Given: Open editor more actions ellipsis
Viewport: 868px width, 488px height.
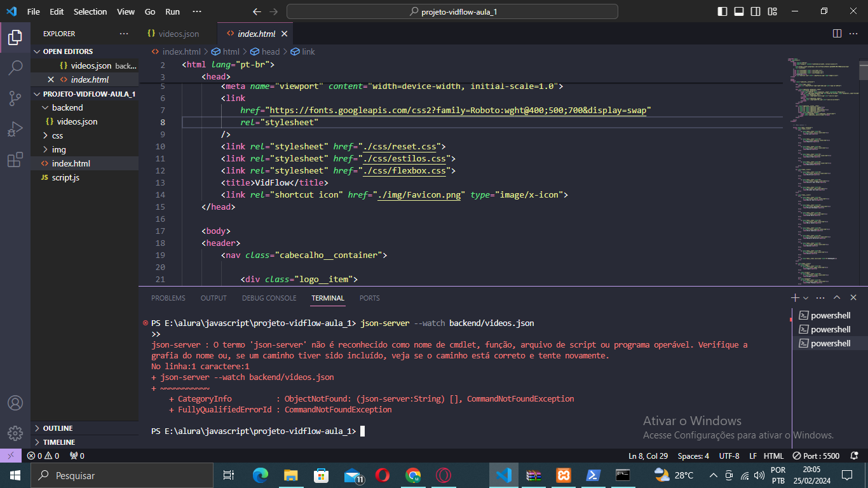Looking at the screenshot, I should coord(855,34).
